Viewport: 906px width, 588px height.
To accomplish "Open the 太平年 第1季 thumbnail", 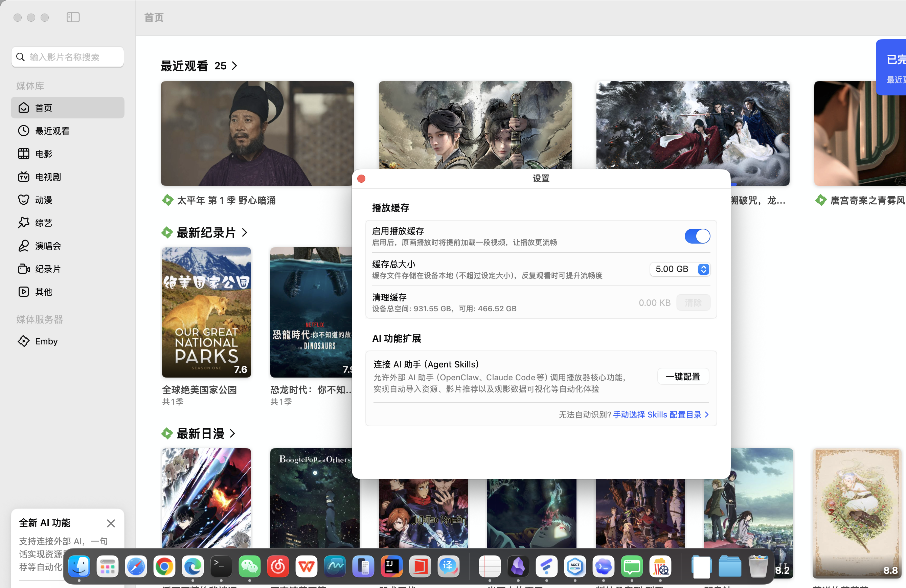I will [x=257, y=133].
